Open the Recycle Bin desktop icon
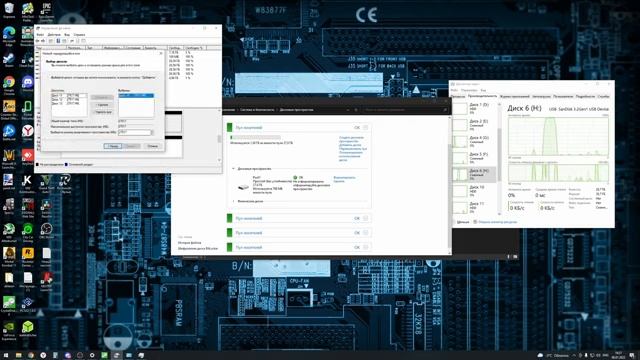Image resolution: width=640 pixels, height=360 pixels. (9, 9)
